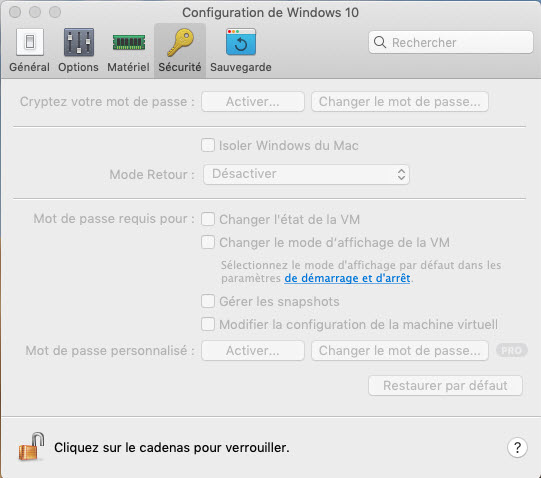Viewport: 541px width, 478px height.
Task: Click the Mot de passe requis pour label
Action: (114, 219)
